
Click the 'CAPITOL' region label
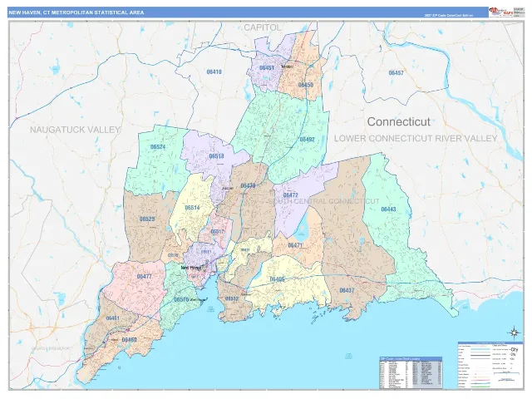[263, 27]
